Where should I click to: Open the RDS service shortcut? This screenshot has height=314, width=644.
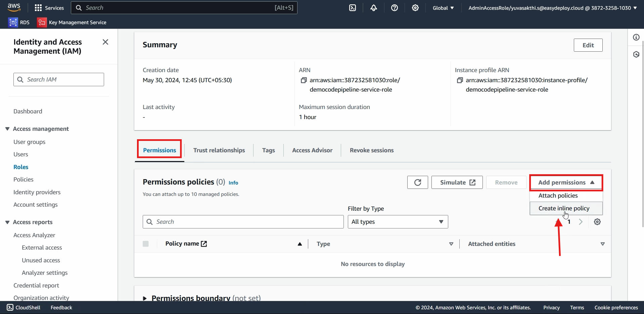pyautogui.click(x=19, y=22)
